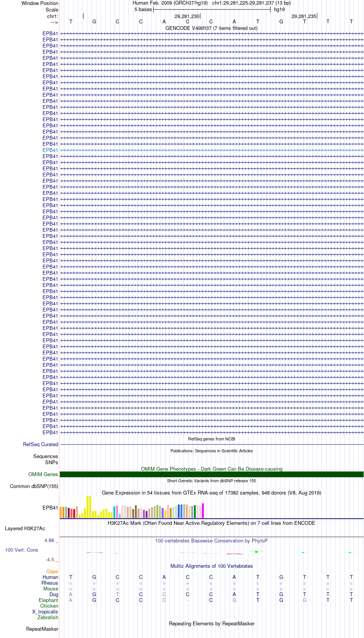Screen dimensions: 364x638
Task: Click the tallest yellow GTEx expression bar
Action: point(87,507)
